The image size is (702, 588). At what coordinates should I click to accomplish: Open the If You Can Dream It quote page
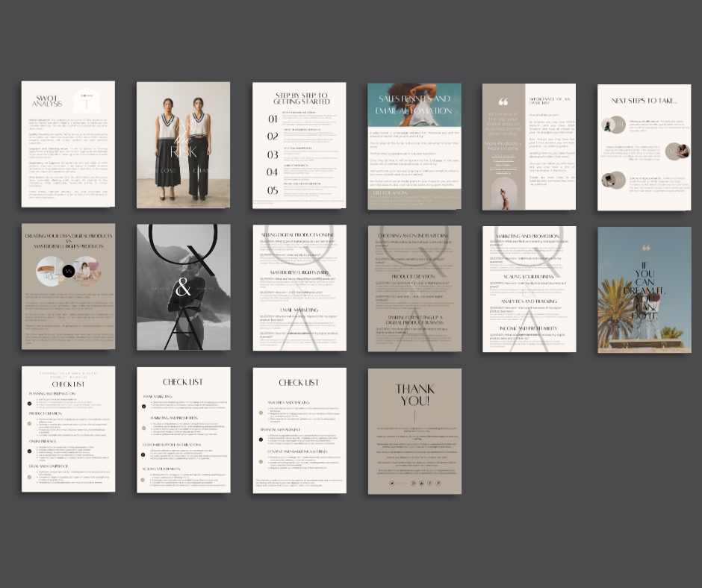(x=644, y=287)
